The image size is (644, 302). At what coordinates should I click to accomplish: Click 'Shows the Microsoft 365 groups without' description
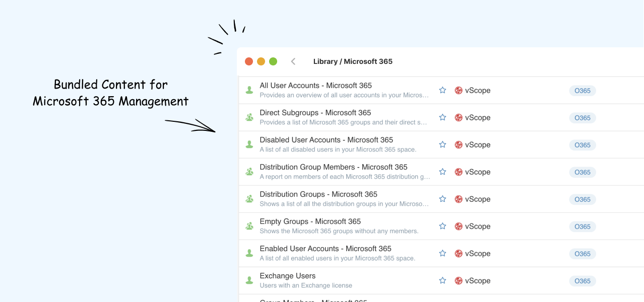[x=339, y=231]
